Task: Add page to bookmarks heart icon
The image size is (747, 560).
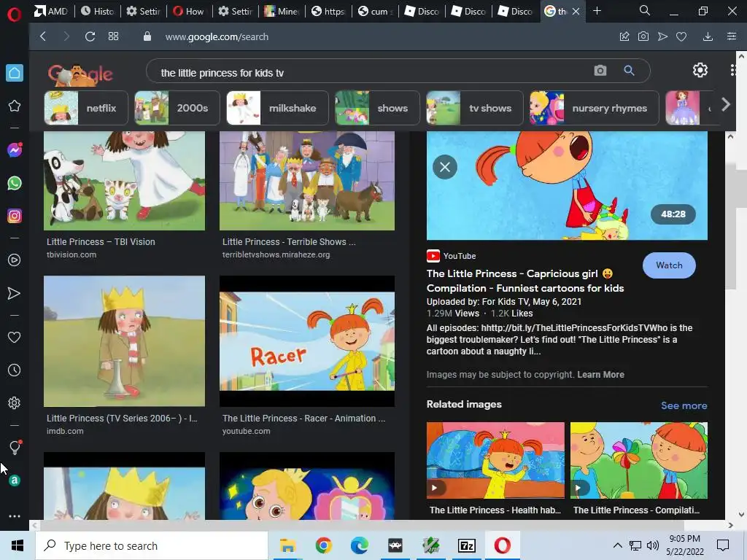Action: [x=681, y=36]
